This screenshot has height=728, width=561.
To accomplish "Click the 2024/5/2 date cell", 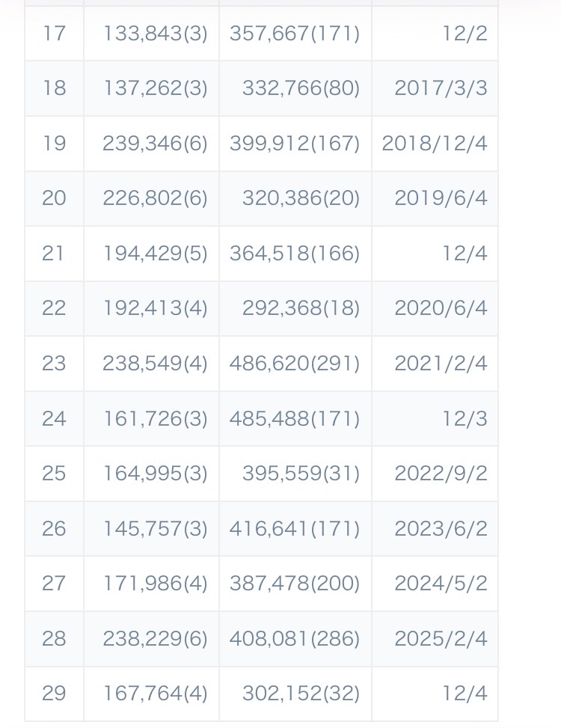I will [x=441, y=584].
